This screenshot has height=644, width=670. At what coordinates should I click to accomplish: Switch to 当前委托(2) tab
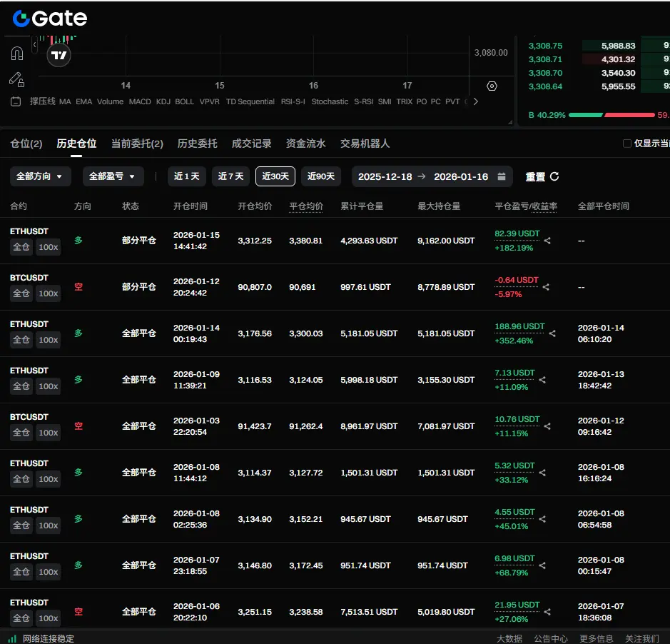137,144
